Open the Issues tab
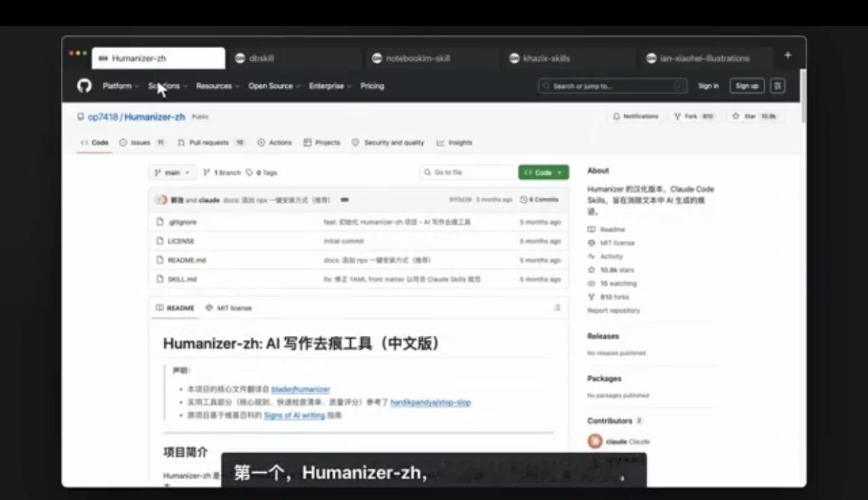 (142, 142)
